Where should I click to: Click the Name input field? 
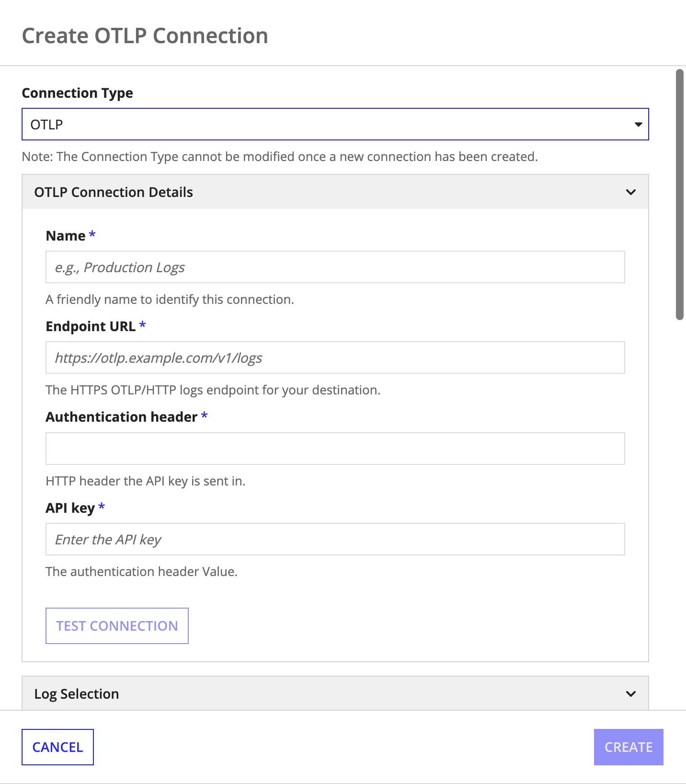tap(335, 267)
